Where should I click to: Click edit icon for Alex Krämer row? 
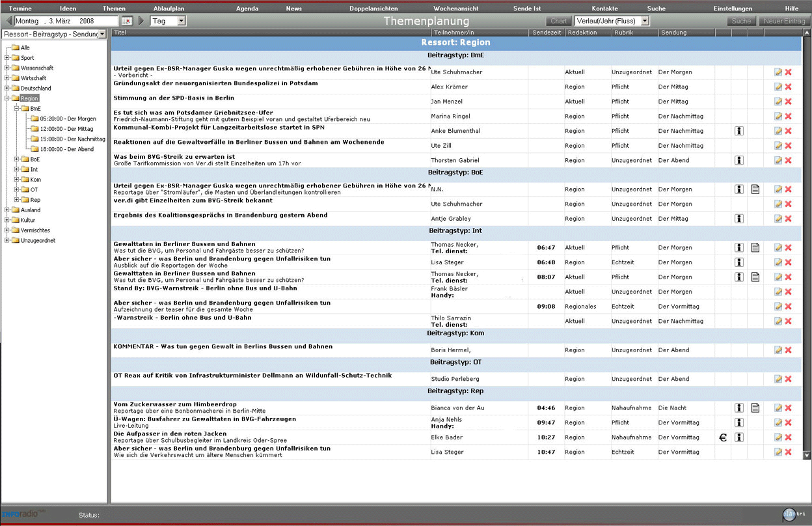coord(778,87)
